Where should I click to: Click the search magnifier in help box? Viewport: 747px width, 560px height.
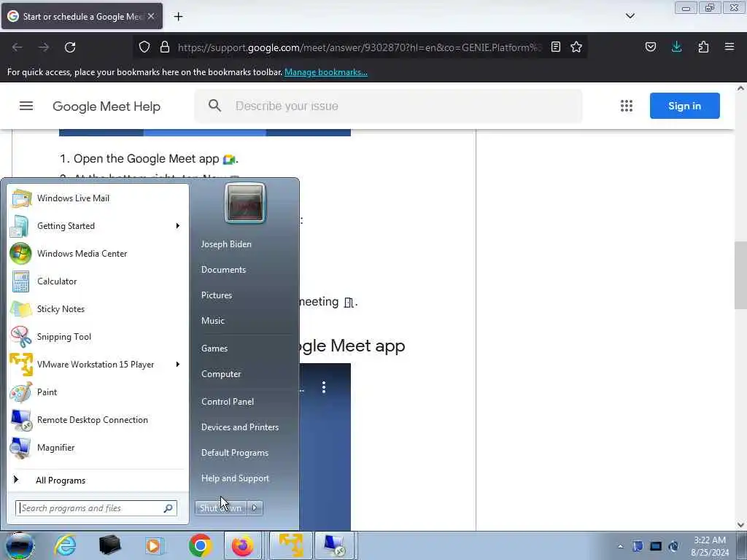[215, 106]
